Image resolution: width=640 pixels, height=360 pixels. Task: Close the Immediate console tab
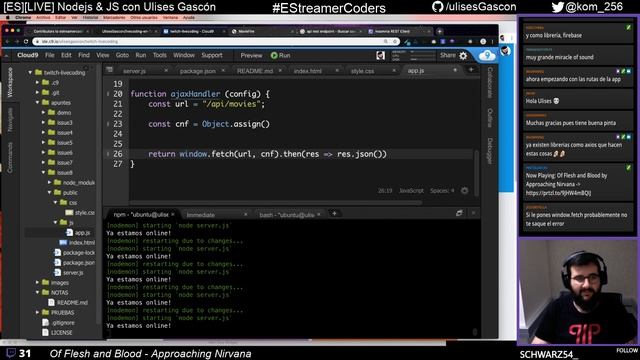245,214
